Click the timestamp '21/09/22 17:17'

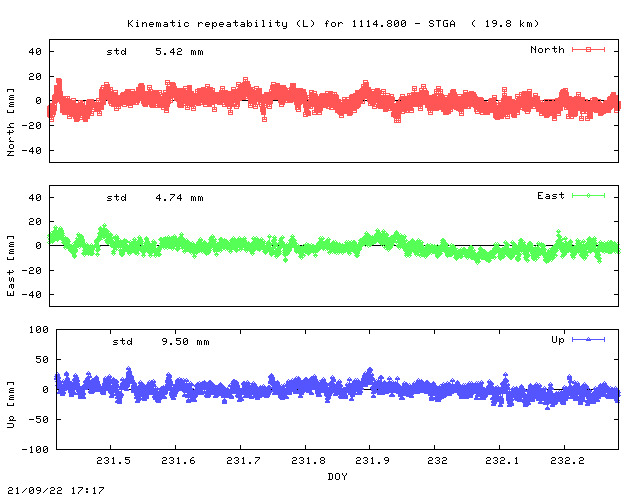[56, 490]
